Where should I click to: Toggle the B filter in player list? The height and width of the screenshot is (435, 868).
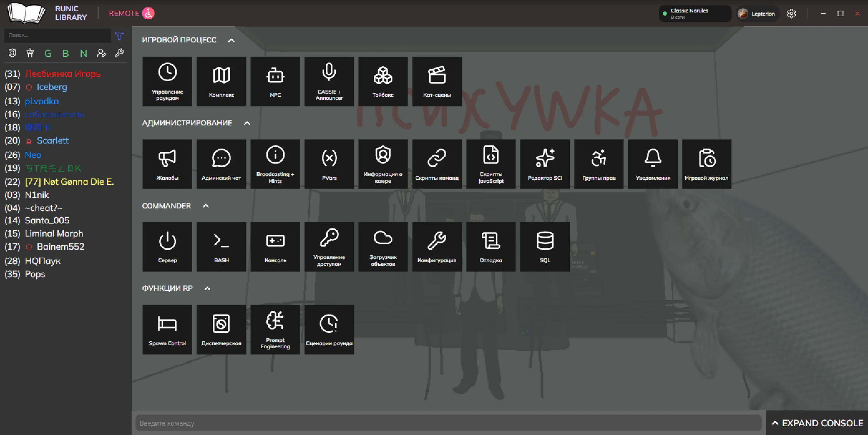pos(66,53)
